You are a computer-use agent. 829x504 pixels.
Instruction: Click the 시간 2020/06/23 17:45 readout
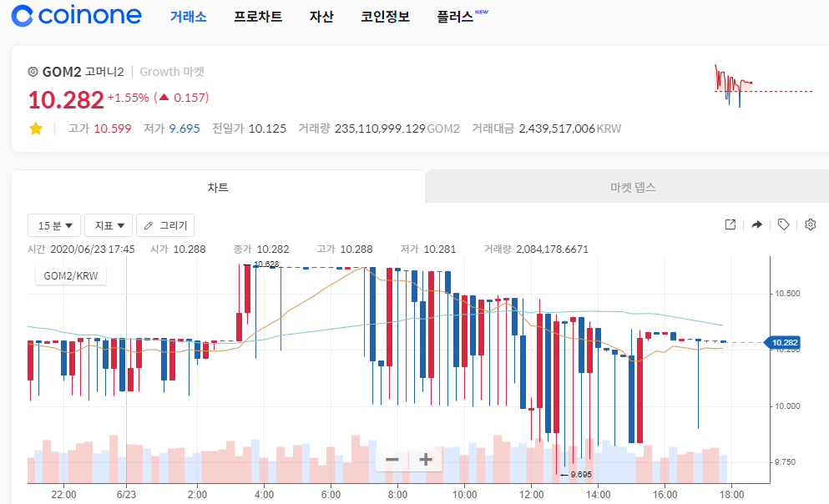[x=81, y=249]
